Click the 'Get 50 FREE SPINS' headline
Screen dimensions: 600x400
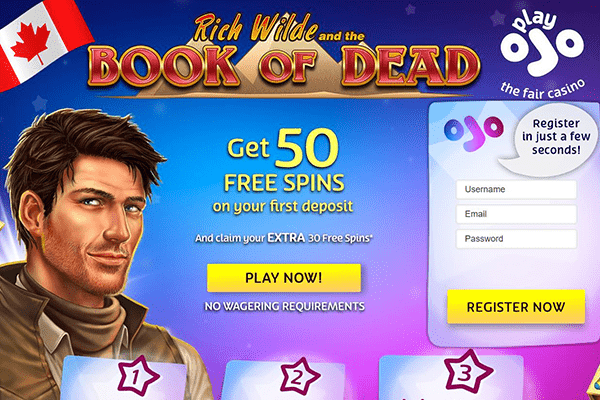[x=284, y=161]
